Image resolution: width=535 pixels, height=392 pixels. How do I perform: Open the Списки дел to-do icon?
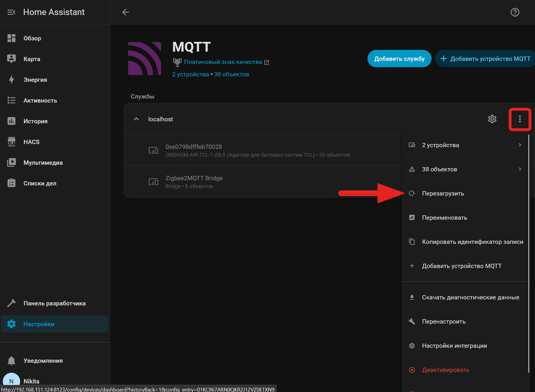(11, 183)
